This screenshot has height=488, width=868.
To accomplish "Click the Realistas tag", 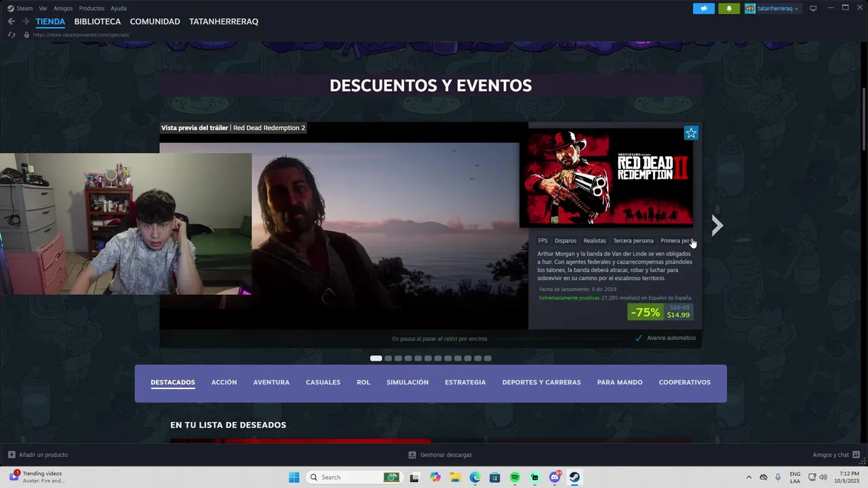I will pyautogui.click(x=595, y=241).
